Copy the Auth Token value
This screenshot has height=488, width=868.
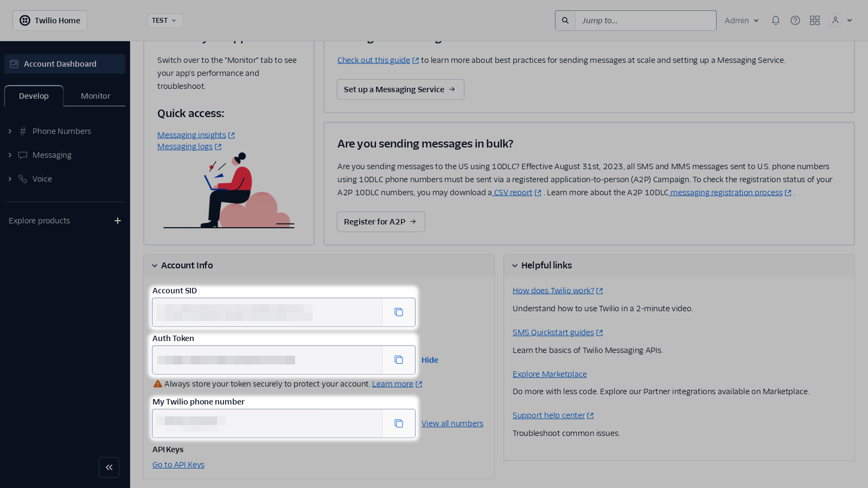[x=399, y=360]
